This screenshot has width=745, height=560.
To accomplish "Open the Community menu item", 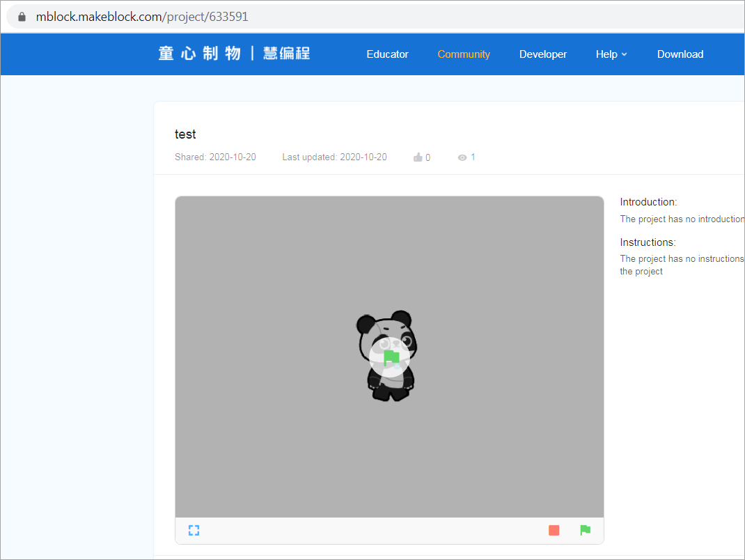I will (x=463, y=54).
